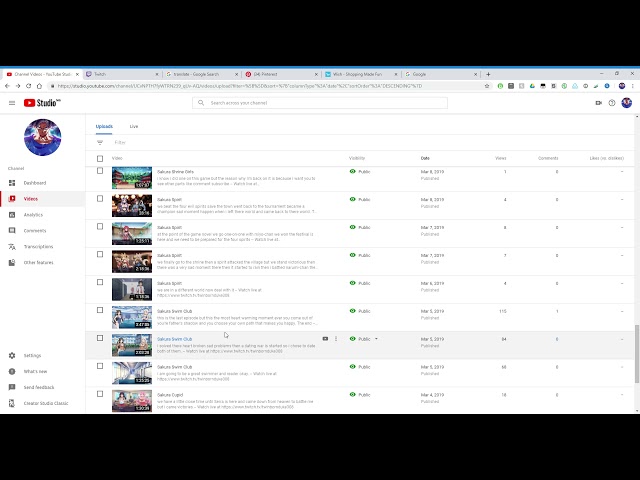Check the Sakura Shrine Girls video checkbox
The width and height of the screenshot is (640, 480).
[x=100, y=171]
